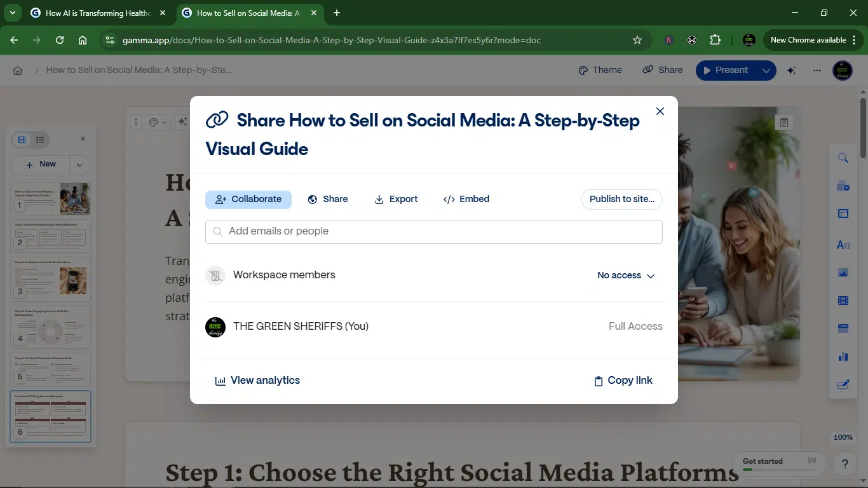Start the presentation with Present
Image resolution: width=868 pixels, height=488 pixels.
(726, 70)
